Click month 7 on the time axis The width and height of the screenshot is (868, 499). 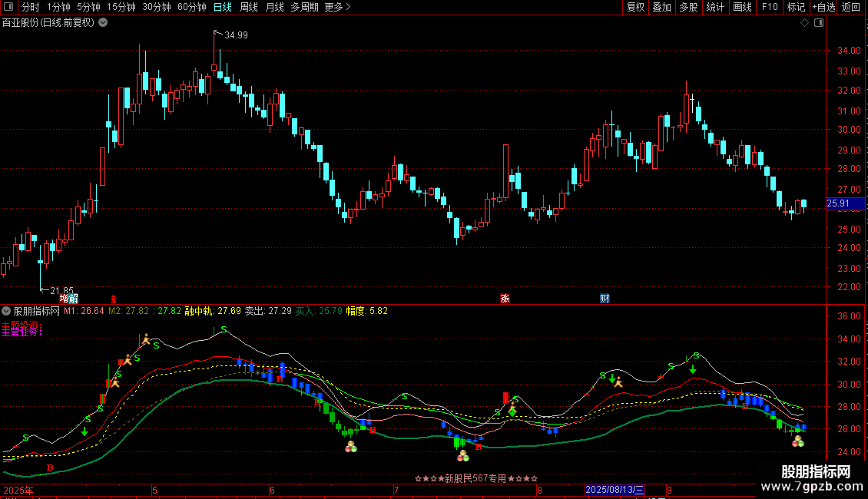396,490
